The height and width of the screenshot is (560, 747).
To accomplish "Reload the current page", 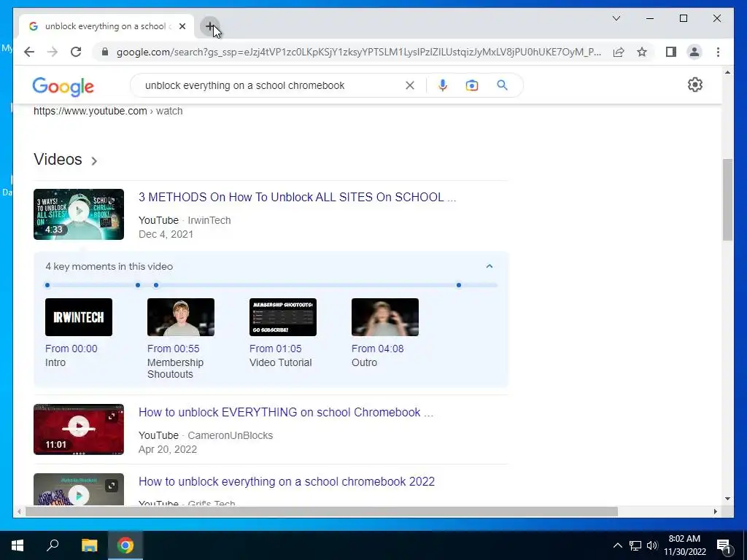I will point(76,52).
